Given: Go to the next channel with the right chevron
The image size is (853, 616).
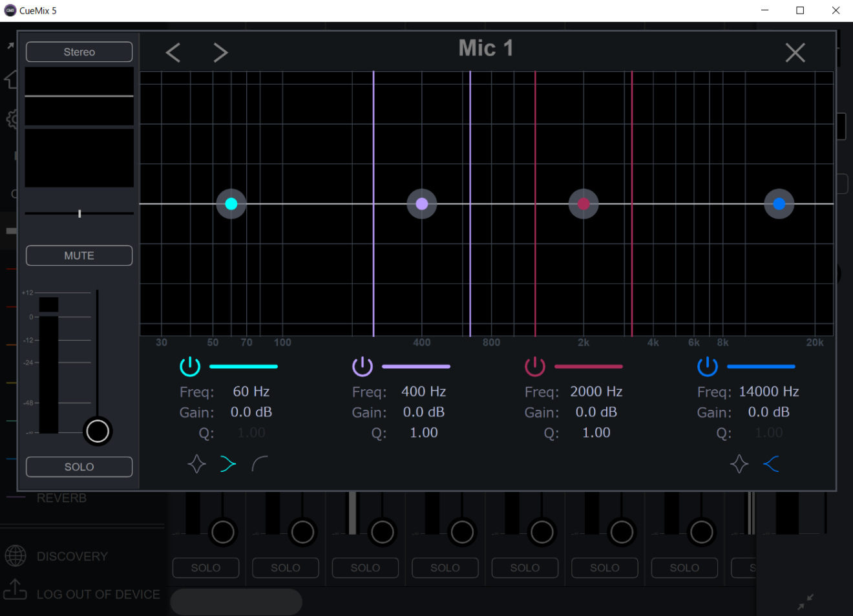Looking at the screenshot, I should coord(220,52).
